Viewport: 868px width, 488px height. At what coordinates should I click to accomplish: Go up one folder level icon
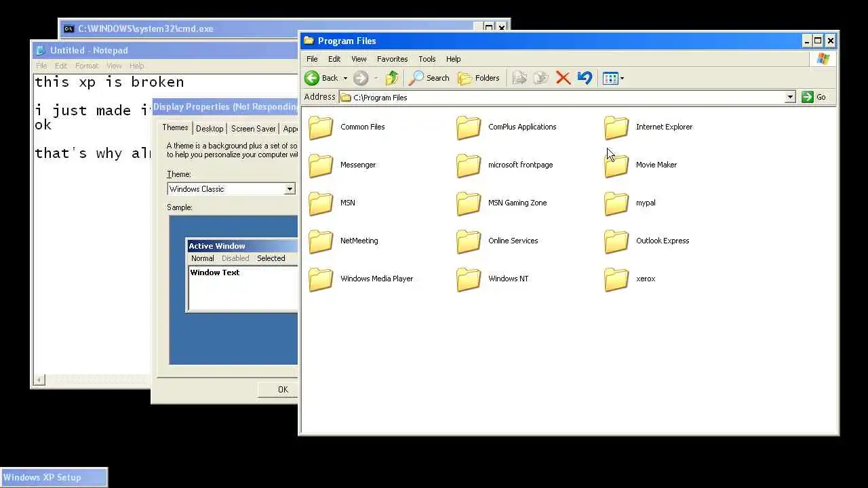392,78
